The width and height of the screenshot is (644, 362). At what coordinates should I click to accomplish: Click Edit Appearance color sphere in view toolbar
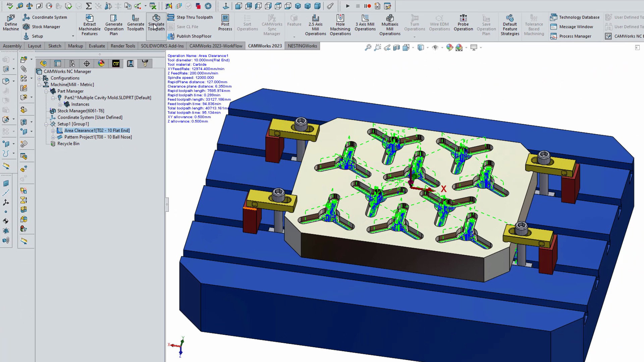pos(449,48)
